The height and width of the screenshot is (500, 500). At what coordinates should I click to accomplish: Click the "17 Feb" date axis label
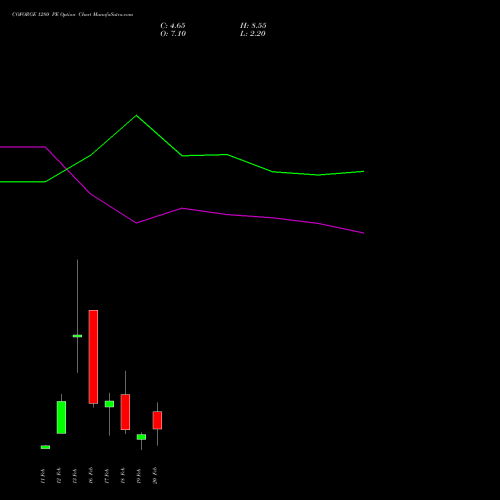107,476
